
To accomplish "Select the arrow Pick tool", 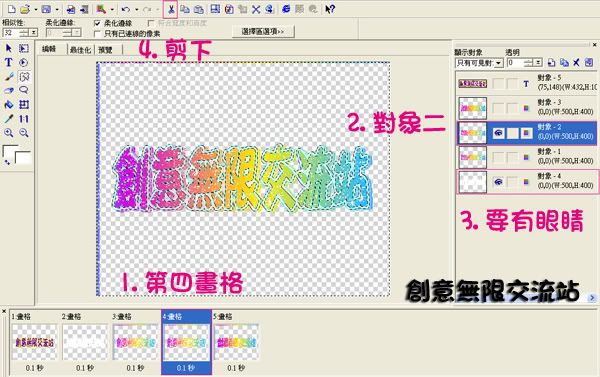I will 8,48.
